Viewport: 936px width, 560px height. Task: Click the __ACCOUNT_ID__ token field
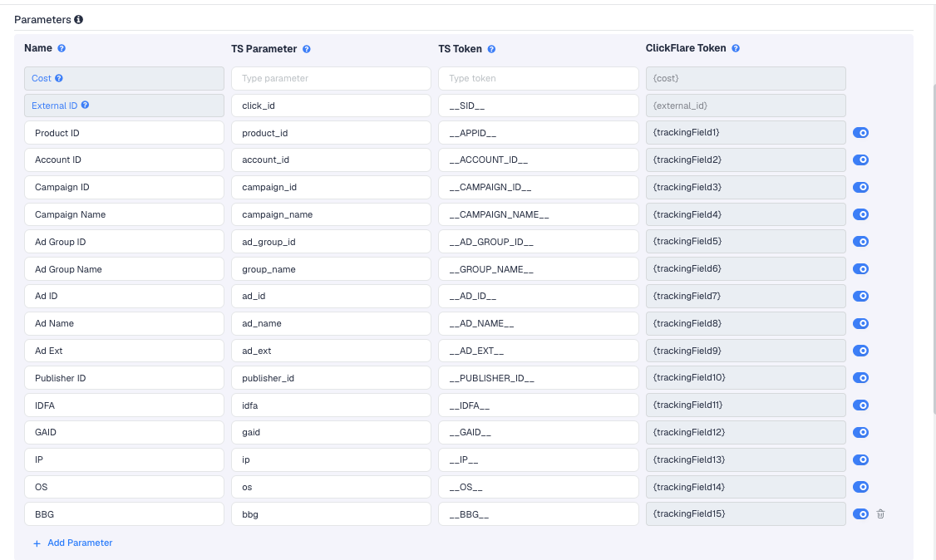coord(539,160)
